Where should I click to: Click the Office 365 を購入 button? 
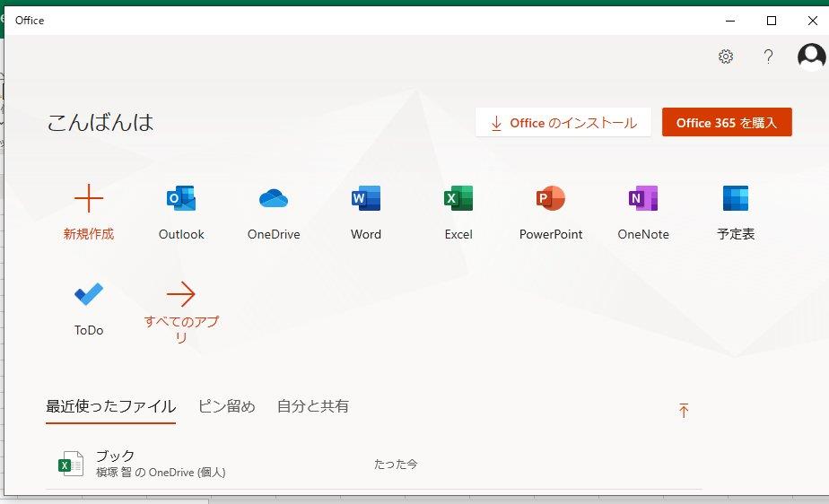[x=727, y=122]
